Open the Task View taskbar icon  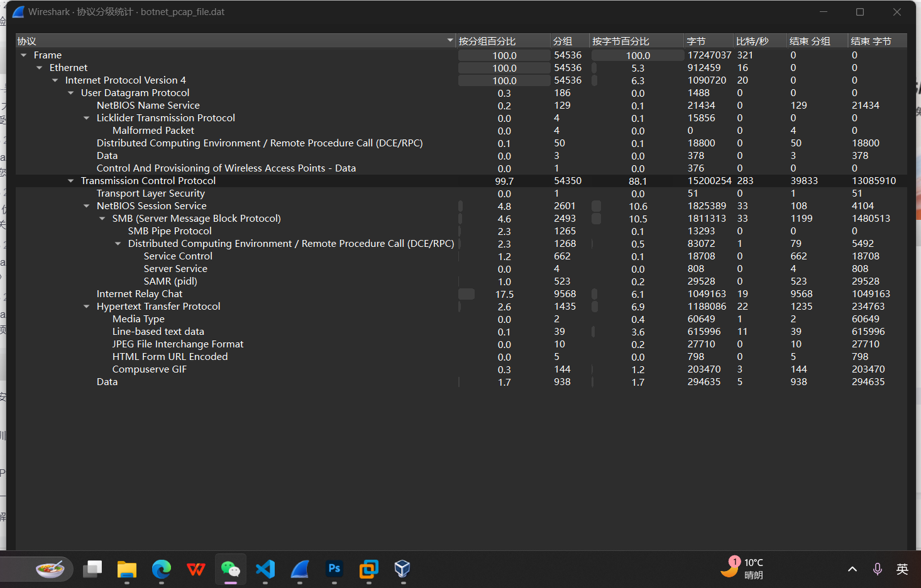[92, 569]
